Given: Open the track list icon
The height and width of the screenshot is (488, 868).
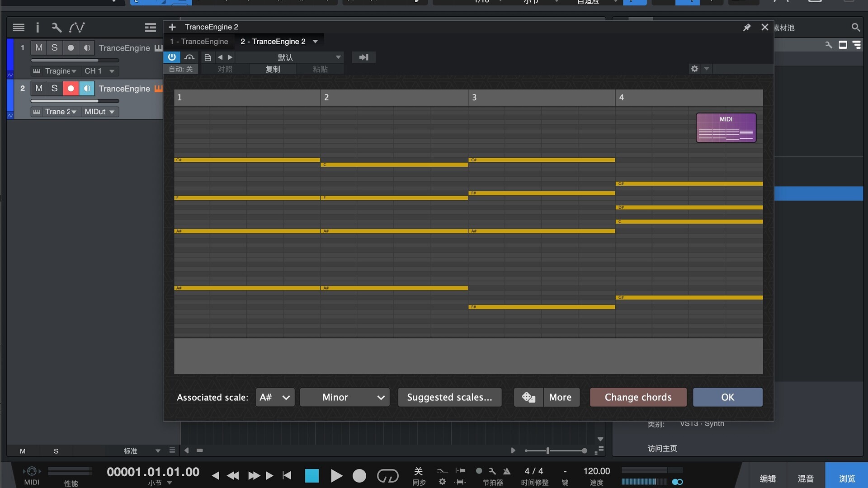Looking at the screenshot, I should coord(19,28).
